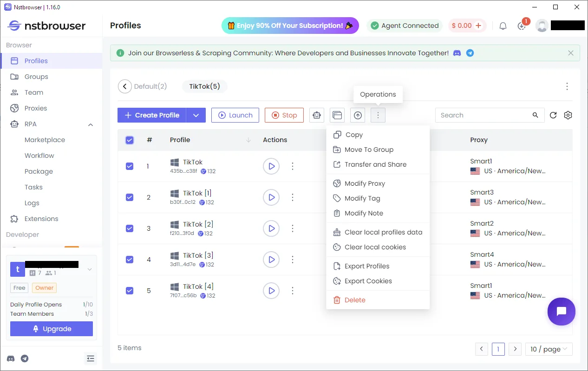Switch to the Default(2) group tab
Viewport: 588px width, 371px height.
pos(150,86)
